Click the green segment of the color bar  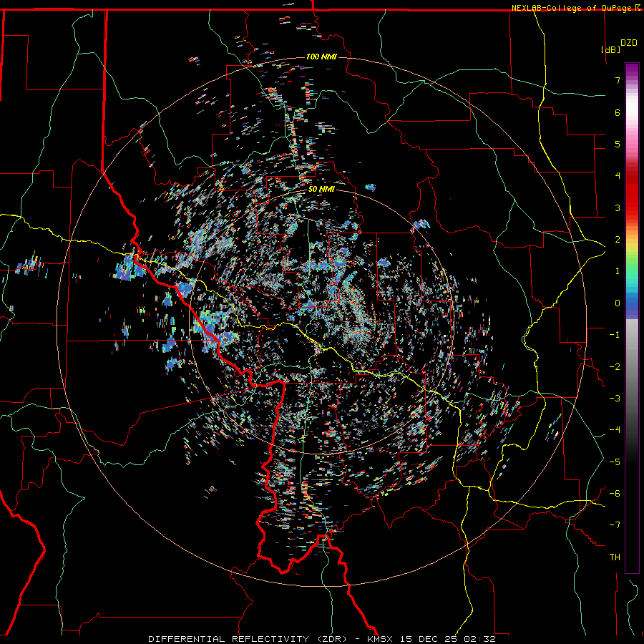point(632,267)
